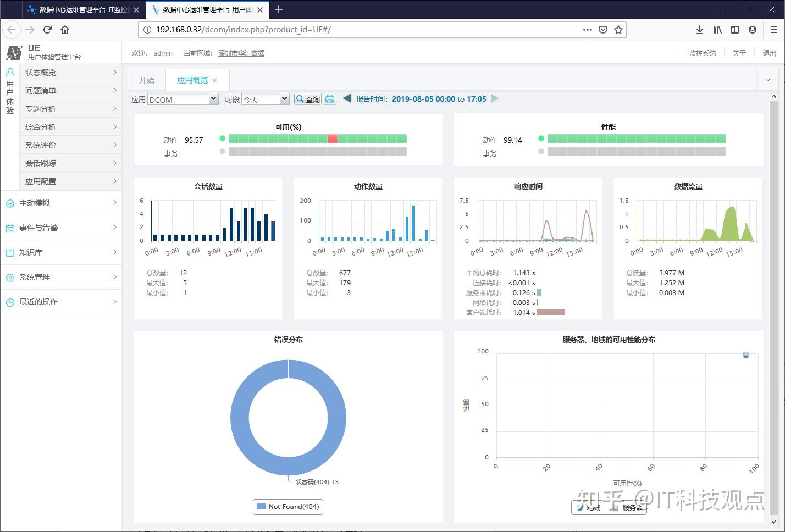Expand the 综合分析 menu
Image resolution: width=785 pixels, height=532 pixels.
[x=70, y=127]
